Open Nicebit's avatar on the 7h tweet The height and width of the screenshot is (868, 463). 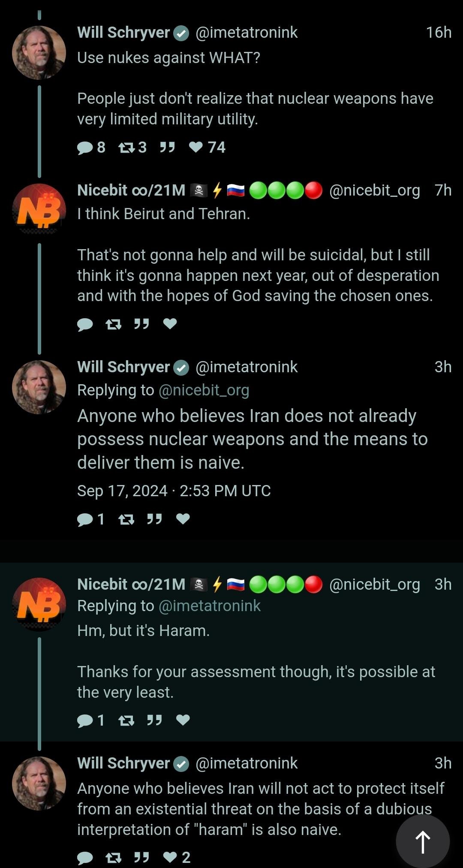(x=39, y=209)
